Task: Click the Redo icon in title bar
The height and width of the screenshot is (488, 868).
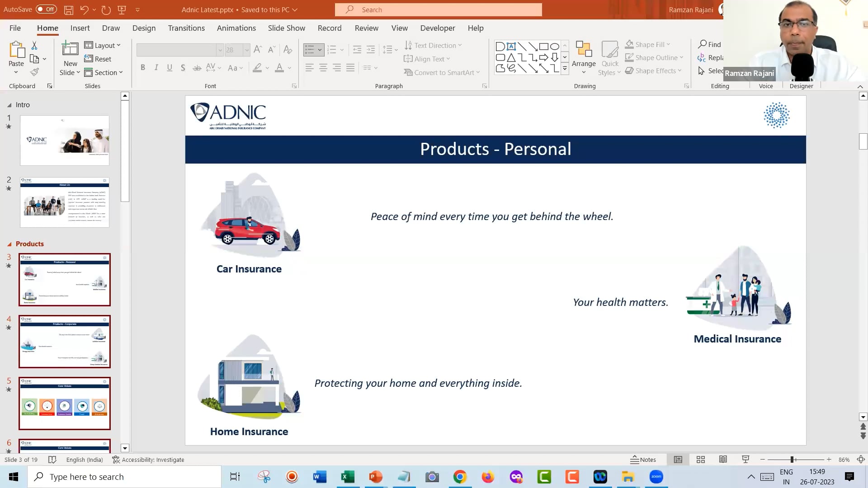Action: click(x=106, y=9)
